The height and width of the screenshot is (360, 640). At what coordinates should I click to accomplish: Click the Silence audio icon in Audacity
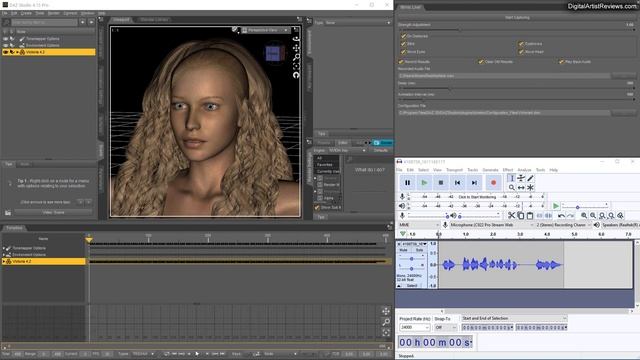pyautogui.click(x=549, y=216)
